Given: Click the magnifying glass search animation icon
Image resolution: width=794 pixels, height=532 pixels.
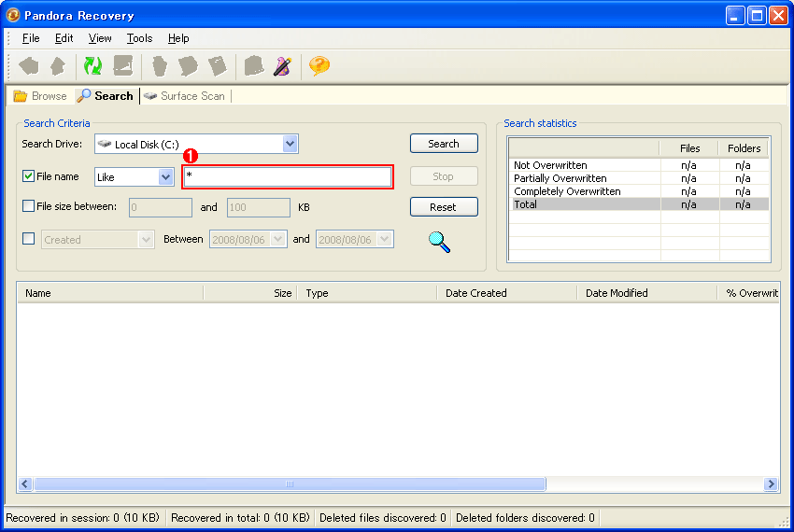Looking at the screenshot, I should (439, 242).
